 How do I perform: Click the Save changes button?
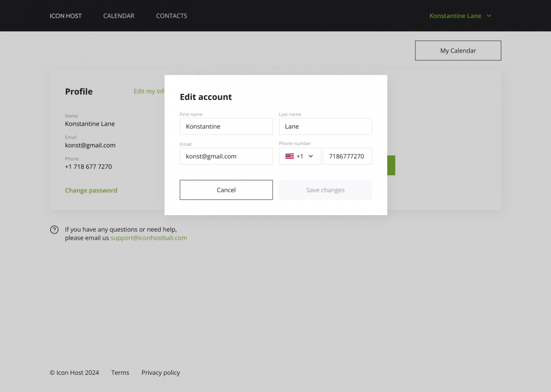click(325, 190)
